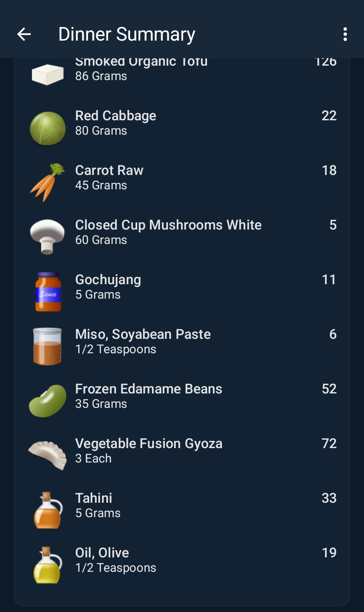Tap the gyoza dumpling icon
The height and width of the screenshot is (612, 364).
click(47, 455)
